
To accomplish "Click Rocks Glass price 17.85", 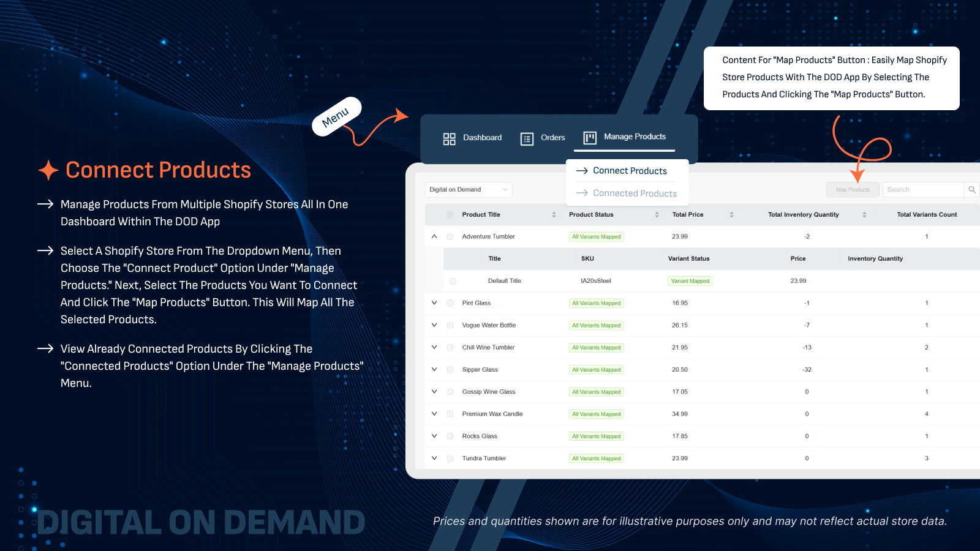I will [679, 436].
